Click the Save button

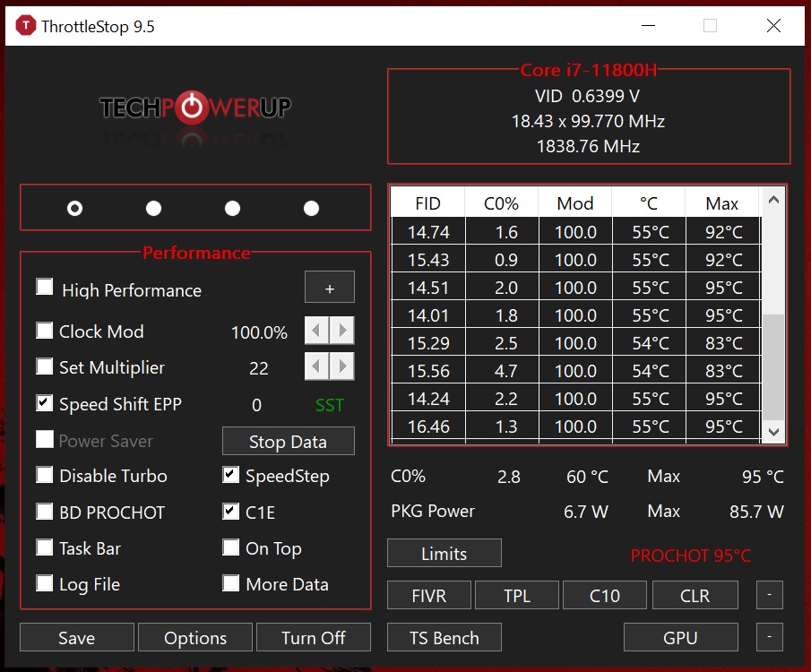click(x=76, y=637)
